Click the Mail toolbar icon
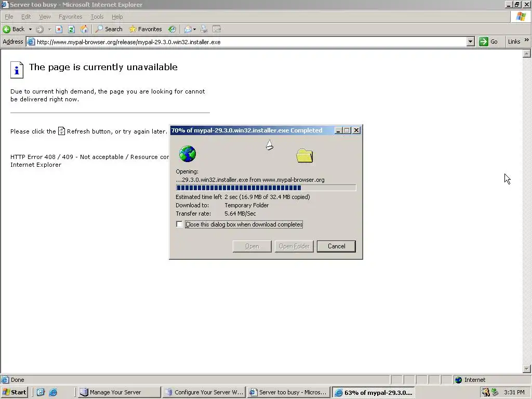 point(188,30)
